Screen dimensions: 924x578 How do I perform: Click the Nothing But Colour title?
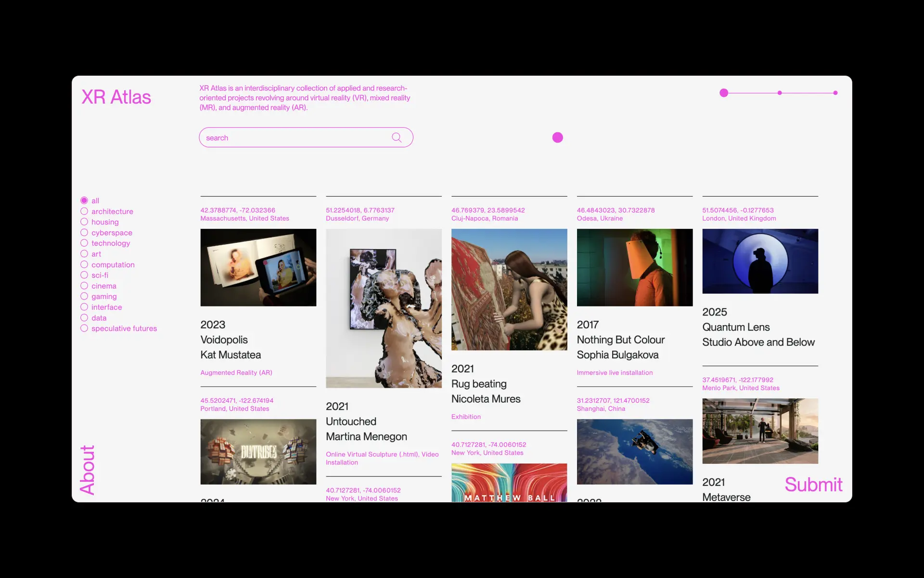[x=620, y=340]
